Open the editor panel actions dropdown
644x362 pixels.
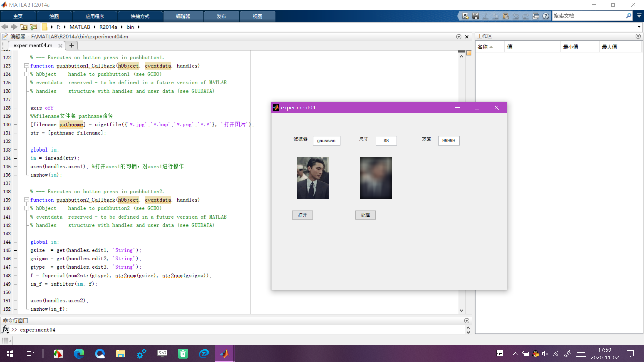coord(459,37)
